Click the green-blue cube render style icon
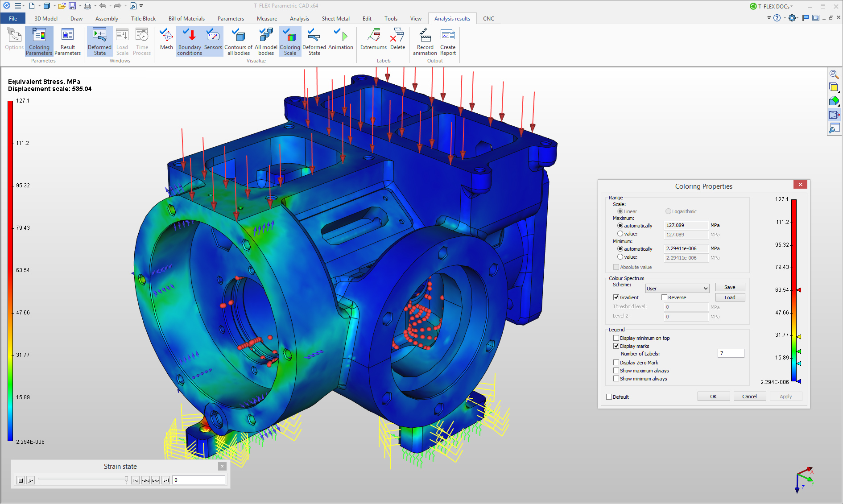 tap(834, 101)
